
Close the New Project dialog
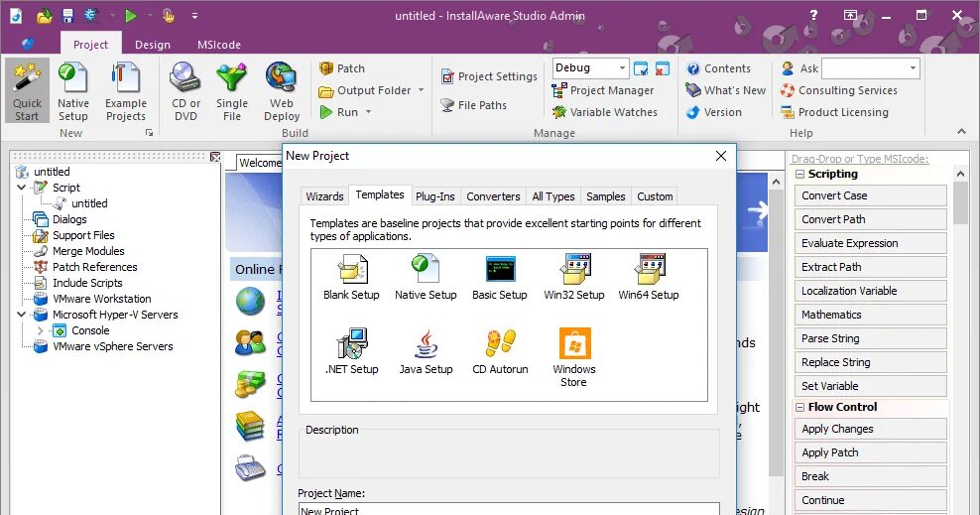(721, 156)
